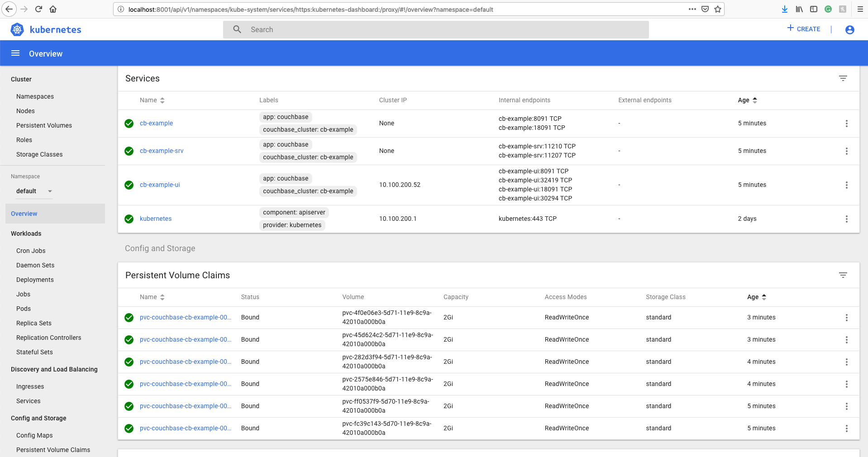Toggle Age sort order in the Services table
This screenshot has width=868, height=457.
click(x=747, y=100)
